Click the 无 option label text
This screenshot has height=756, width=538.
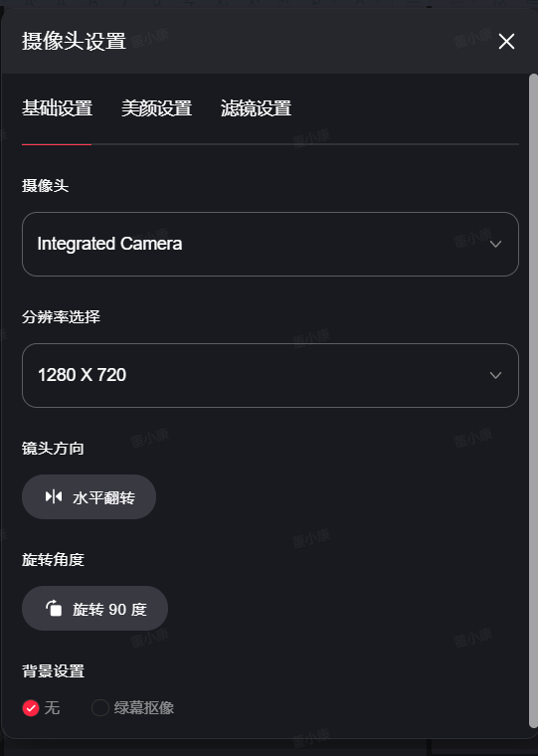click(x=52, y=708)
